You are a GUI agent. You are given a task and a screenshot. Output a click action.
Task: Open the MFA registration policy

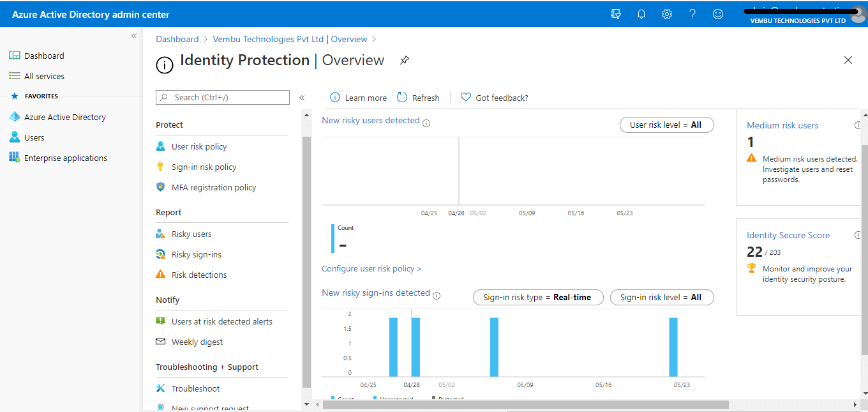[214, 187]
